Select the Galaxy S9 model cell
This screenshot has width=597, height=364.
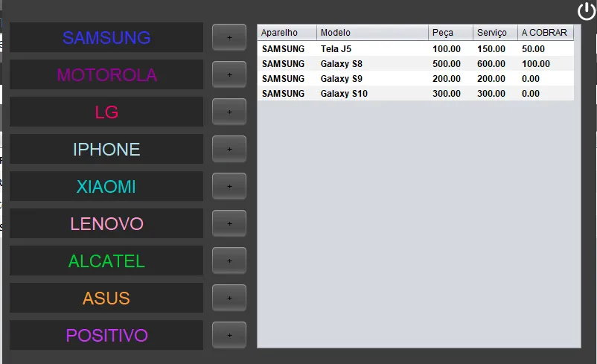(x=372, y=78)
